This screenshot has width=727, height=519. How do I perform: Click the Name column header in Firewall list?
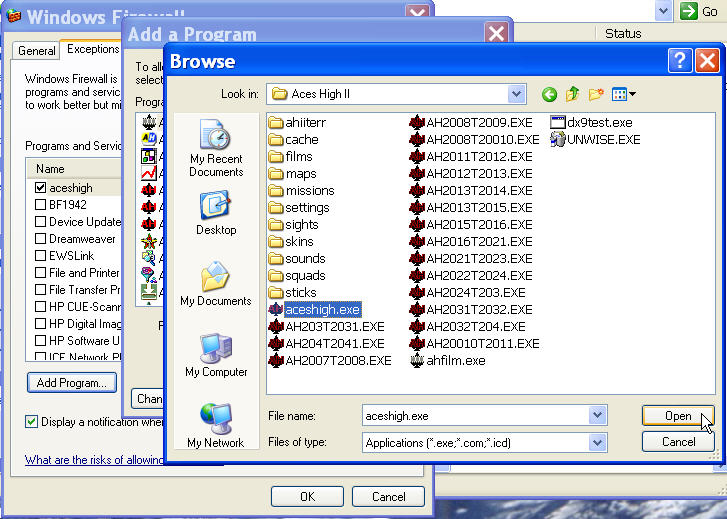click(74, 169)
